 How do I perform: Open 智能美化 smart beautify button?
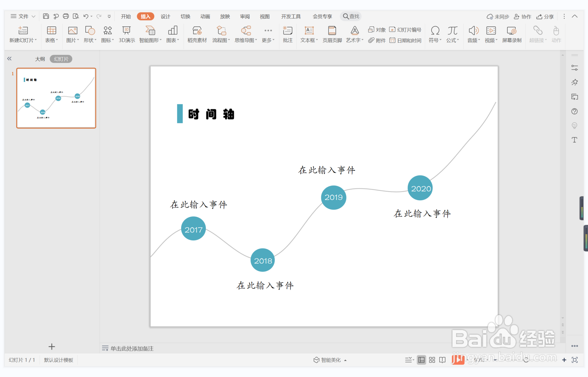[330, 360]
